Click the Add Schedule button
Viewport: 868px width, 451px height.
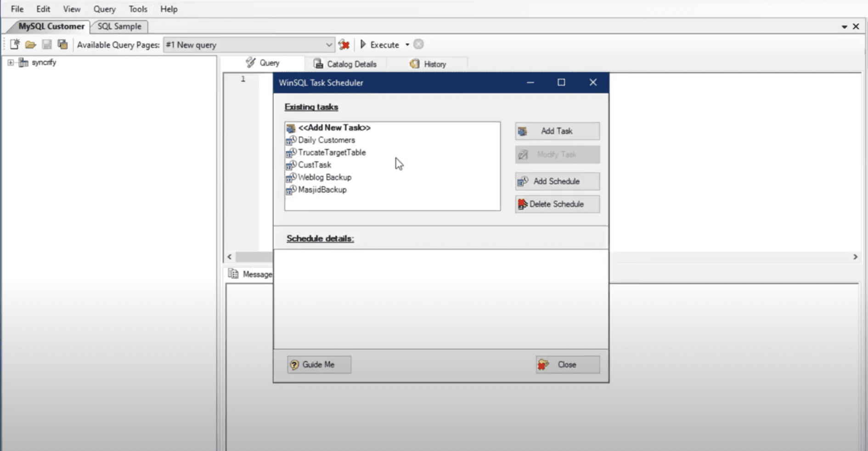click(x=557, y=181)
